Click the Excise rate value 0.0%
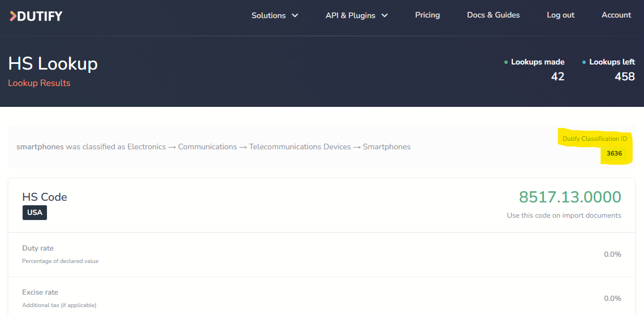This screenshot has width=644, height=315. pos(612,298)
